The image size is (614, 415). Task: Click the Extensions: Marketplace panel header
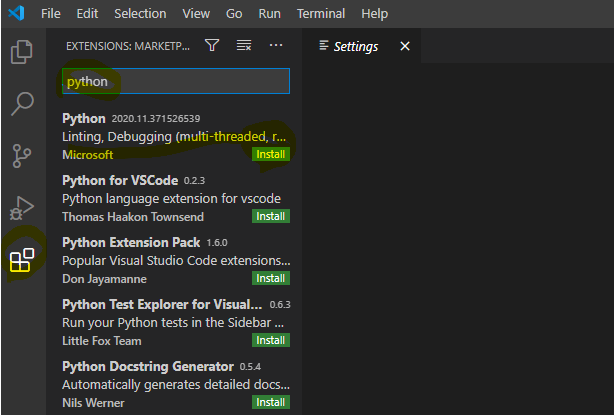click(x=128, y=46)
